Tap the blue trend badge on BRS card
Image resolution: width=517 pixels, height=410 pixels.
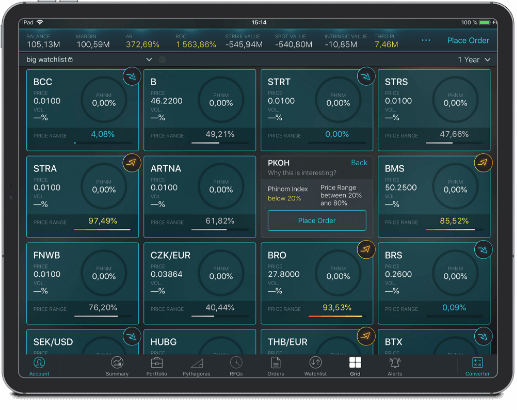coord(483,249)
